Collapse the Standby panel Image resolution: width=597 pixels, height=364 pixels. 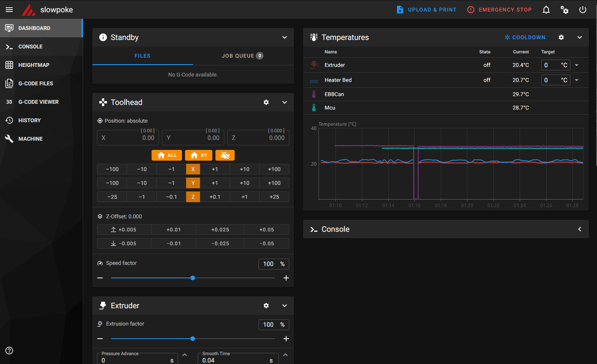coord(285,37)
